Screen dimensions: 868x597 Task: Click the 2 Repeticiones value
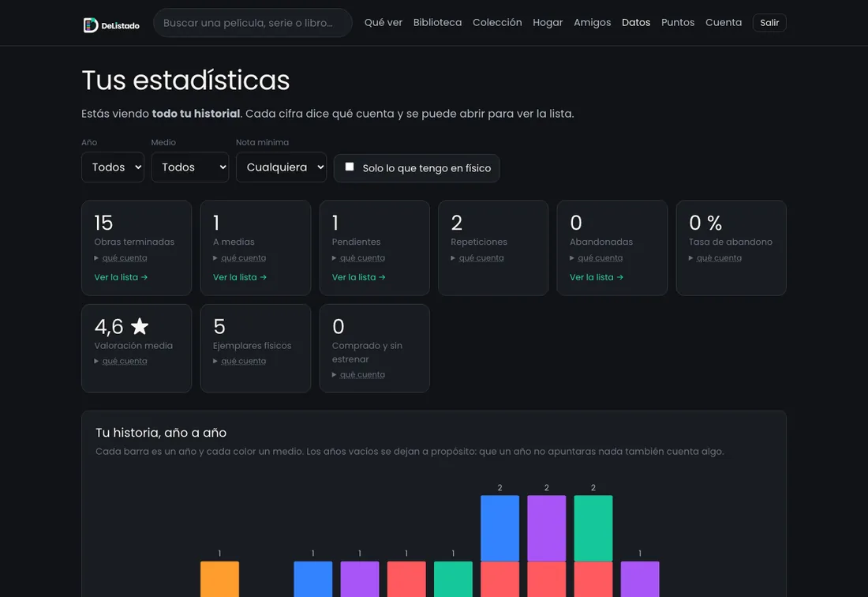(x=457, y=223)
